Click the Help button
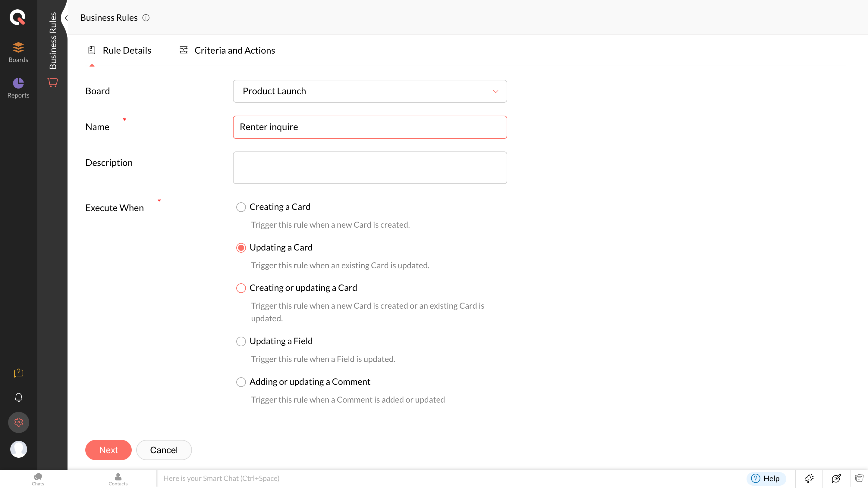Screen dimensions: 868x489 pyautogui.click(x=766, y=478)
